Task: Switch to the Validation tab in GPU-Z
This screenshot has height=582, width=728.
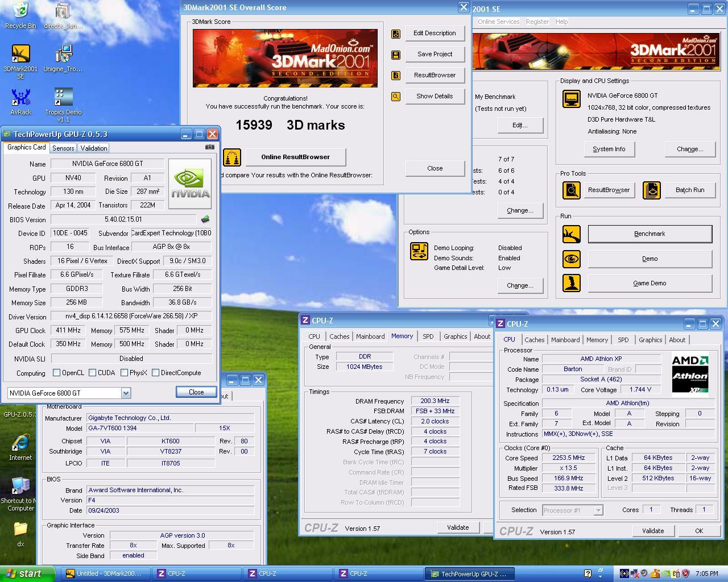Action: pyautogui.click(x=94, y=148)
